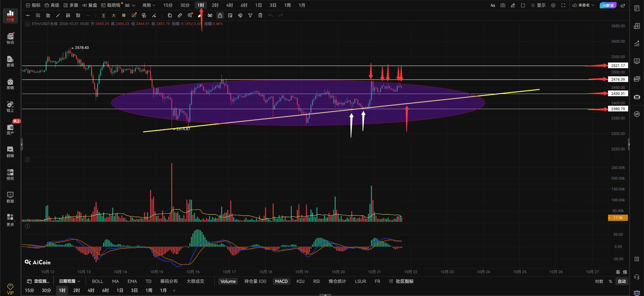Open the ruler measurement tool
The height and width of the screenshot is (296, 644).
point(180,16)
